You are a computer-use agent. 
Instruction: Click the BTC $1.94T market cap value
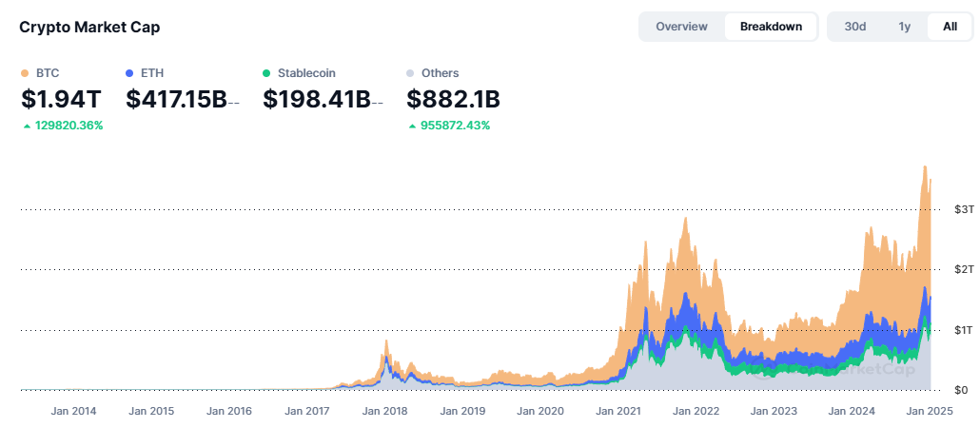61,99
